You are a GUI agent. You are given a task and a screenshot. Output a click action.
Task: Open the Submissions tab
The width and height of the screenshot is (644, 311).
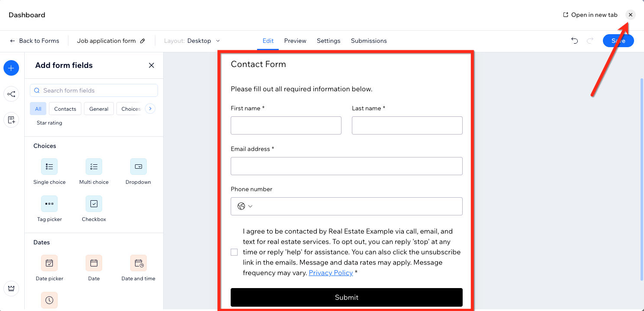[x=369, y=41]
